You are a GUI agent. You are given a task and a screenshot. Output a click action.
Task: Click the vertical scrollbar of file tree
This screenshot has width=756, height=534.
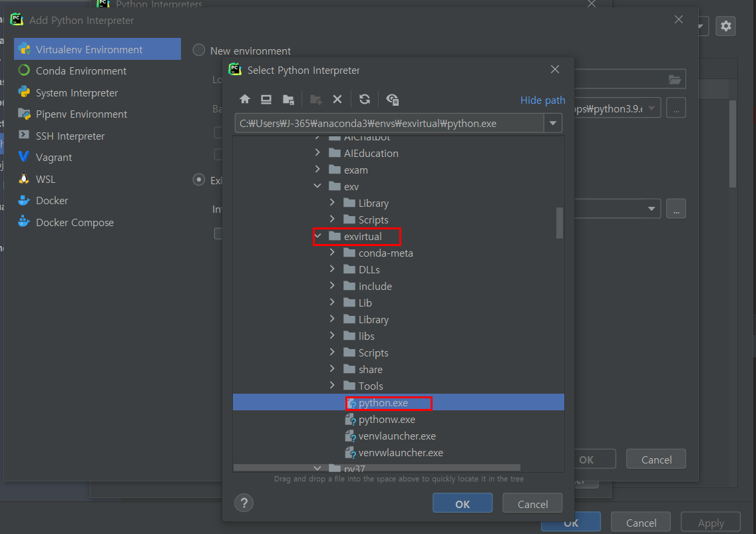pos(559,223)
